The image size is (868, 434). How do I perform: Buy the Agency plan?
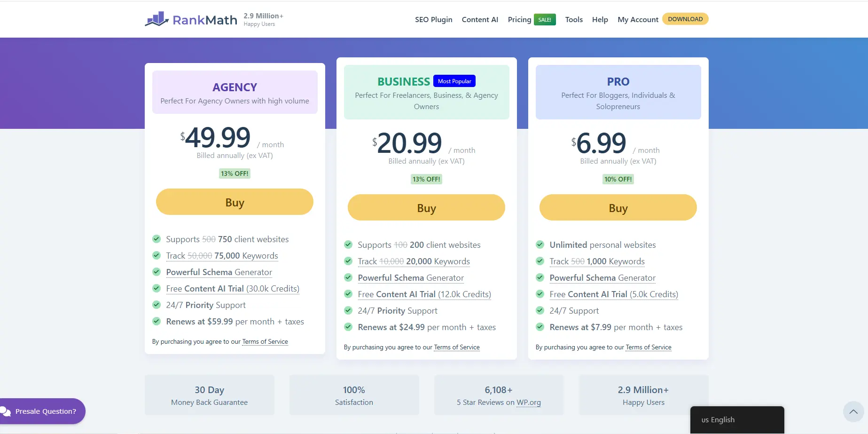click(235, 202)
